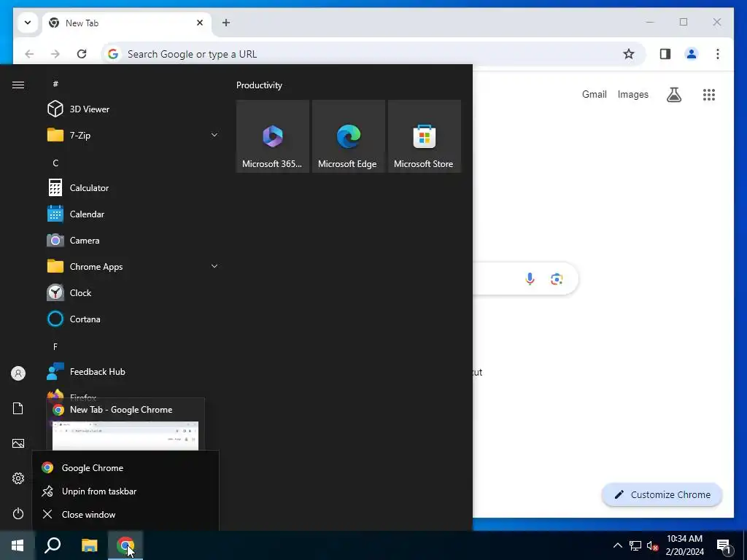
Task: Open Pictures from Start sidebar
Action: click(x=18, y=443)
